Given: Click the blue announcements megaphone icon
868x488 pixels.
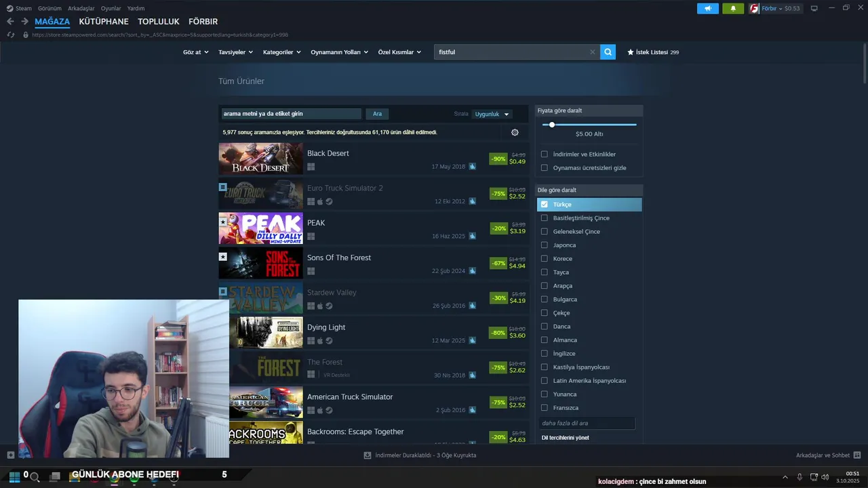Looking at the screenshot, I should [x=707, y=8].
